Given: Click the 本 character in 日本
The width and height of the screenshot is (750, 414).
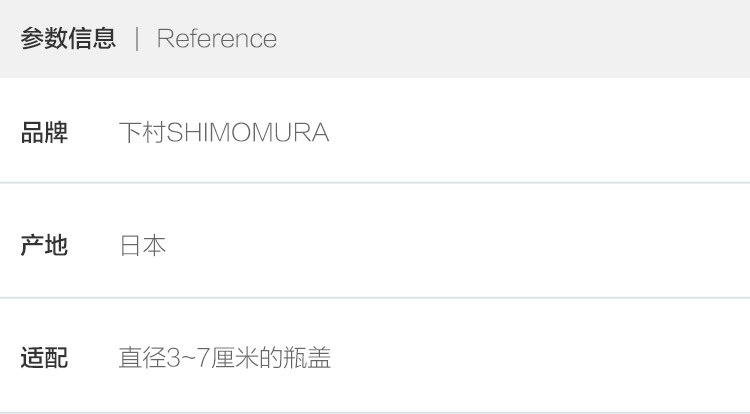Looking at the screenshot, I should click(154, 246).
